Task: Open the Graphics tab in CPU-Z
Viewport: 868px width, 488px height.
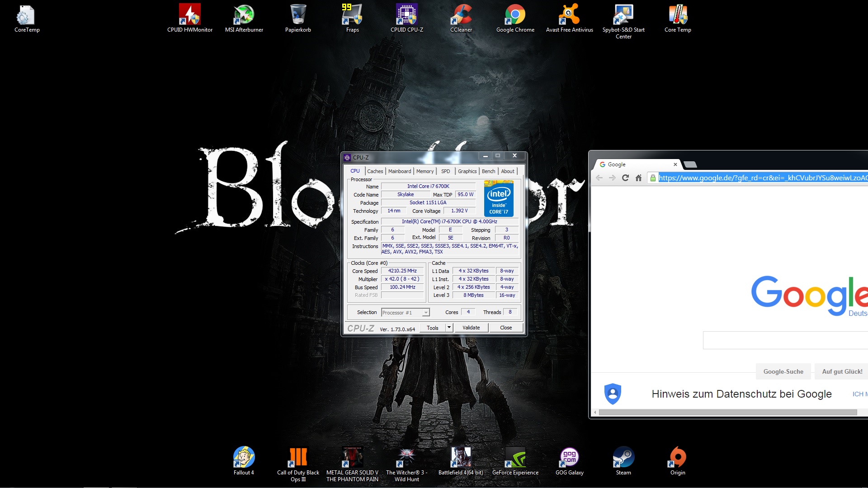Action: [467, 171]
